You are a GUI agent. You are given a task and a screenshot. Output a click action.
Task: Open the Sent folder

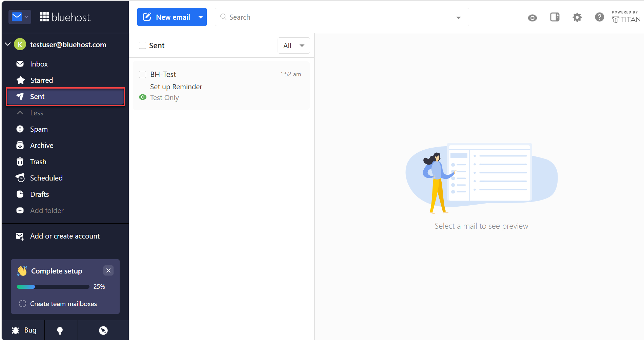(x=65, y=97)
